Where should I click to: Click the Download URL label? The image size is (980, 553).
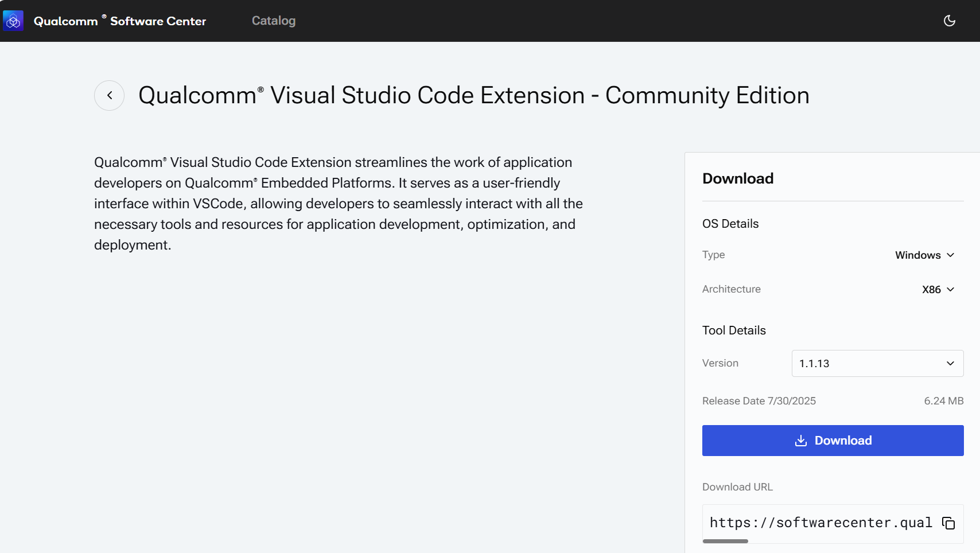pos(737,487)
